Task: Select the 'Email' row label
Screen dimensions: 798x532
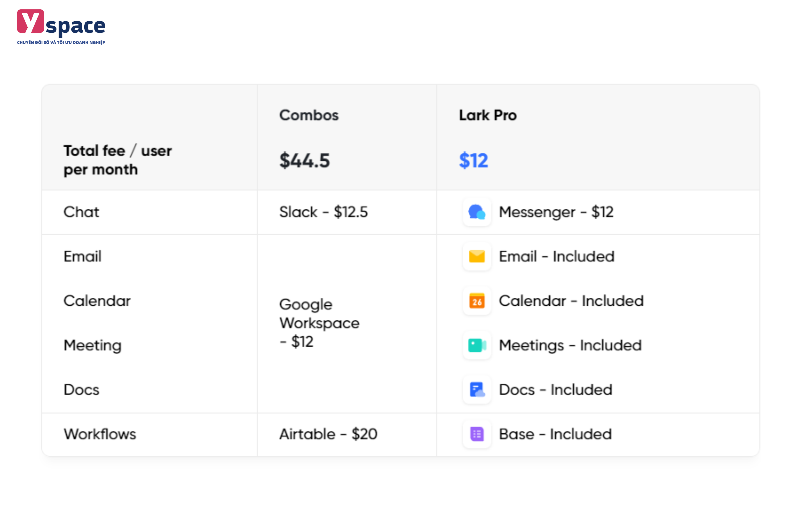Action: pos(82,256)
